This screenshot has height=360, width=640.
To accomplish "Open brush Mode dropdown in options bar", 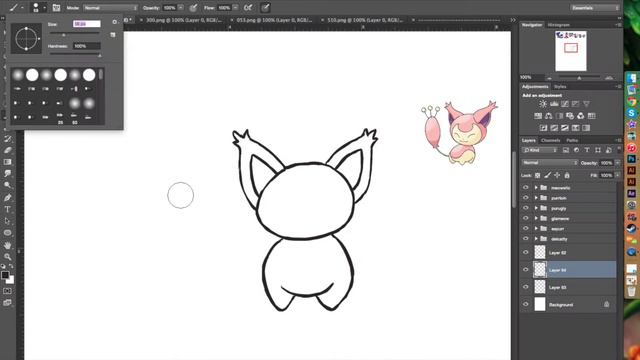I will coord(110,8).
